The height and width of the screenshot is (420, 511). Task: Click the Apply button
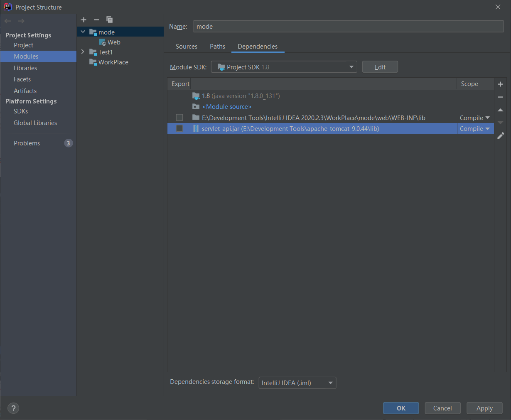coord(484,408)
